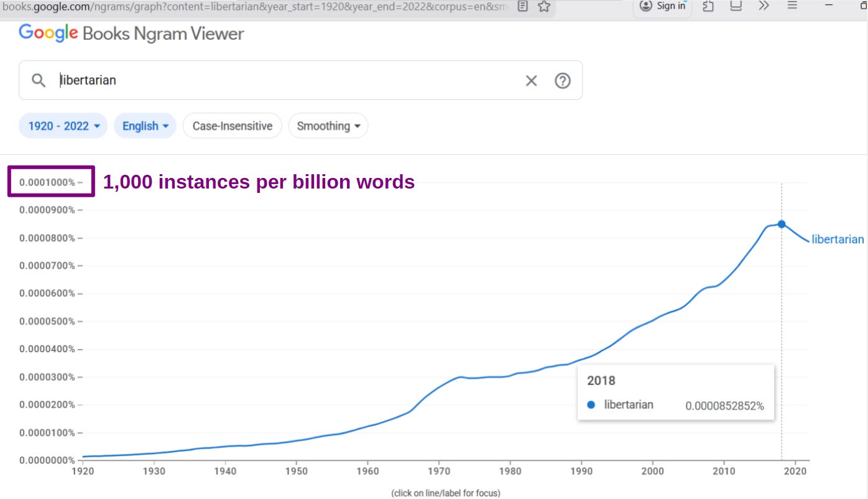
Task: Click the 2020 x-axis label
Action: (795, 472)
